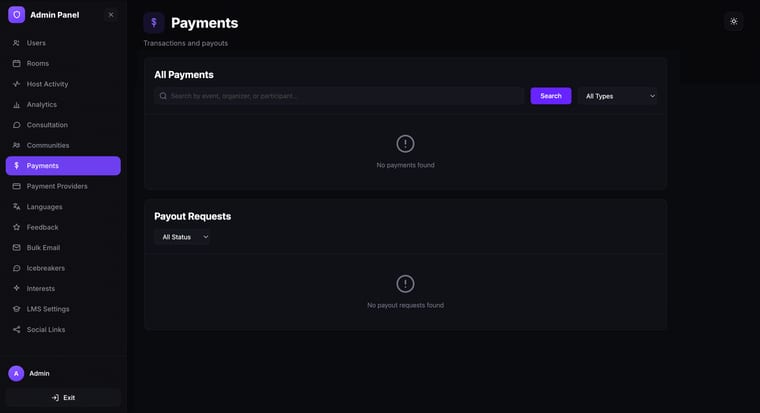Click the Transactions and payouts subtitle

tap(186, 43)
